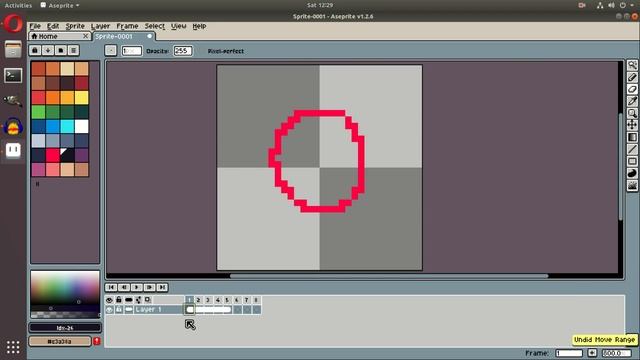
Task: Select frame 7 header in timeline
Action: 246,300
